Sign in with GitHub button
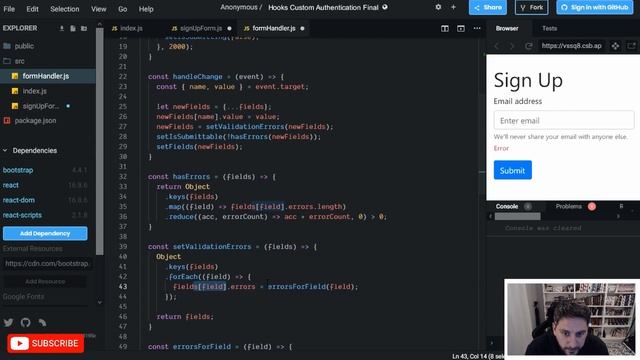 [595, 7]
